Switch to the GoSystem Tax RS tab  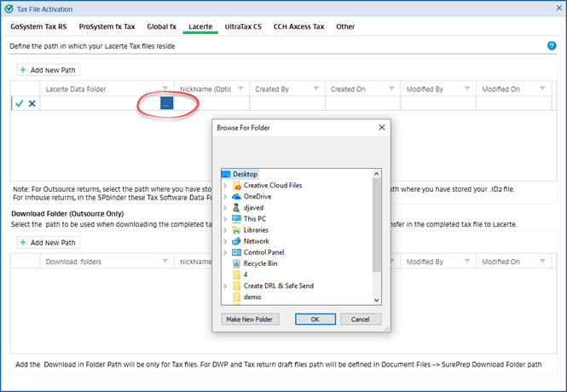coord(38,26)
